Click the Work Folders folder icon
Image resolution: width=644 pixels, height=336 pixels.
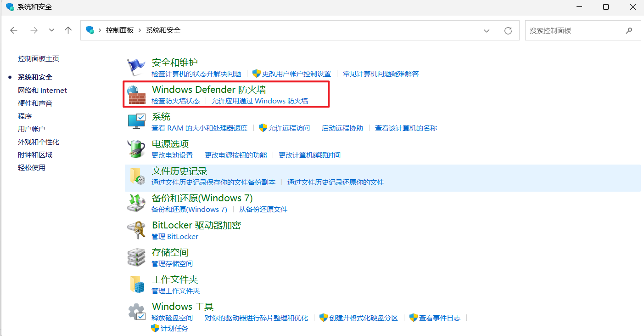(136, 284)
